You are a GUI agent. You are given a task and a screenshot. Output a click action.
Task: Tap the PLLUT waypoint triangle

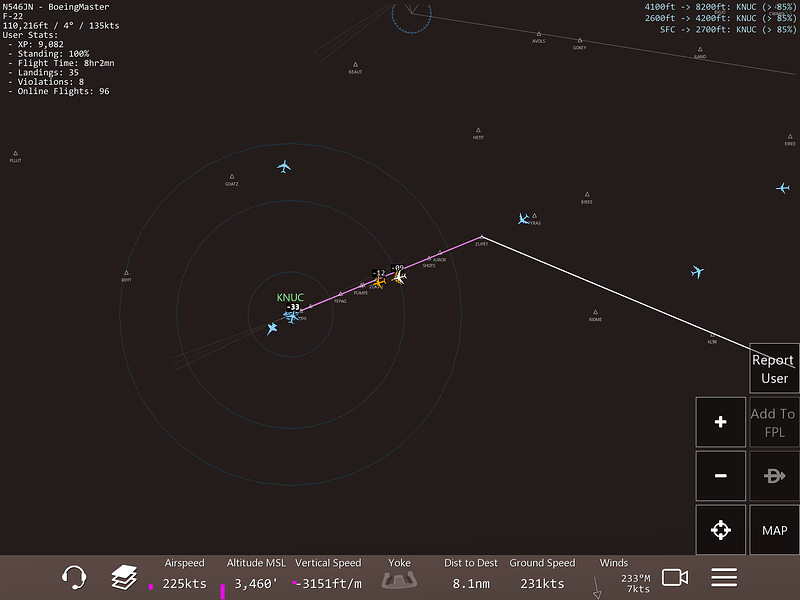pyautogui.click(x=15, y=153)
